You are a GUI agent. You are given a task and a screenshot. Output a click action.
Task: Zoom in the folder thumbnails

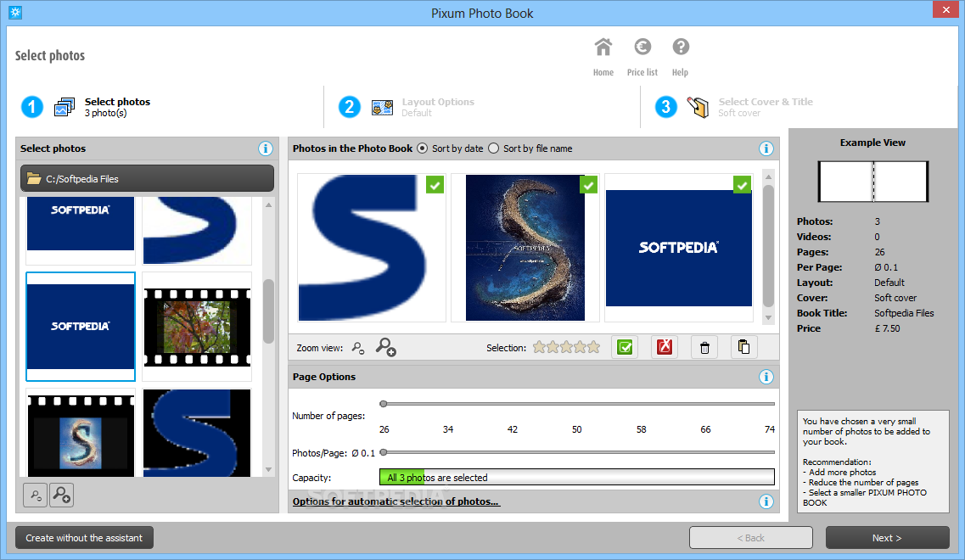click(x=62, y=496)
